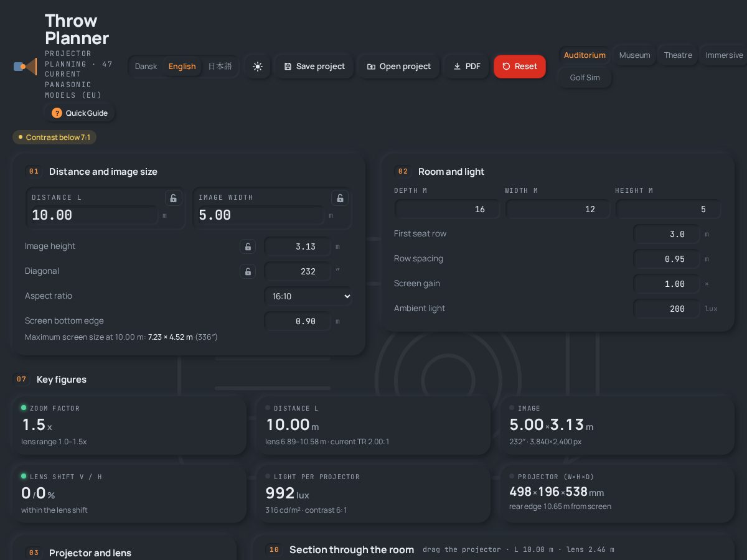Edit the Row spacing field

(x=667, y=259)
